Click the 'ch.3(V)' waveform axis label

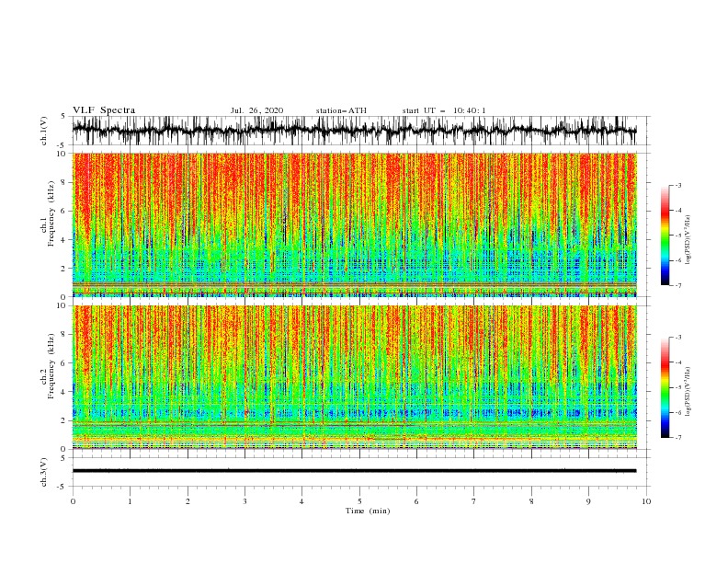(44, 472)
